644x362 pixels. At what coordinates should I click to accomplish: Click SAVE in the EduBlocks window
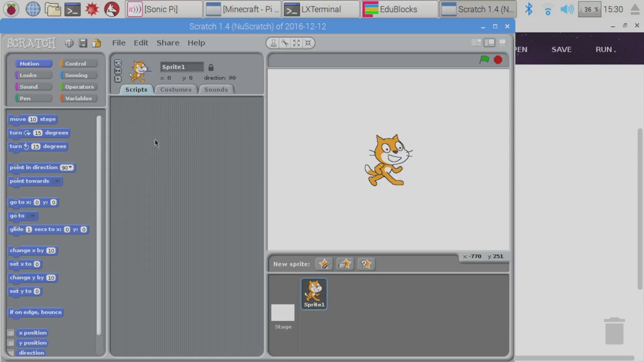click(x=561, y=49)
